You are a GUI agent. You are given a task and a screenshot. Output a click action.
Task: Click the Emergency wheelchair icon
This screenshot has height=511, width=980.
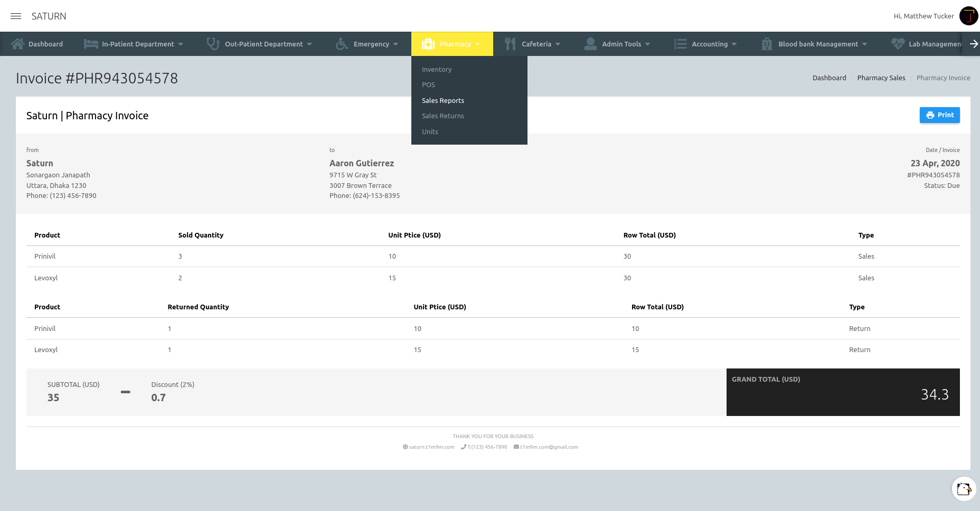(x=342, y=44)
